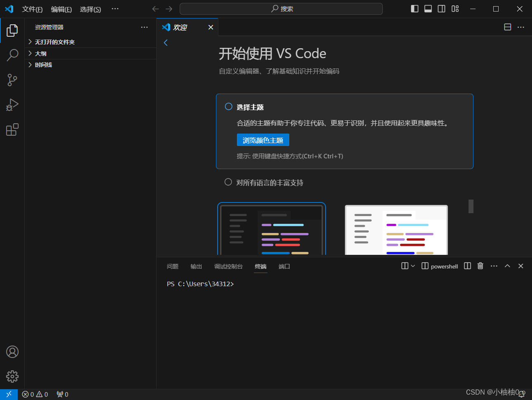Viewport: 532px width, 400px height.
Task: Open the resource explorer more actions ellipsis
Action: 144,27
